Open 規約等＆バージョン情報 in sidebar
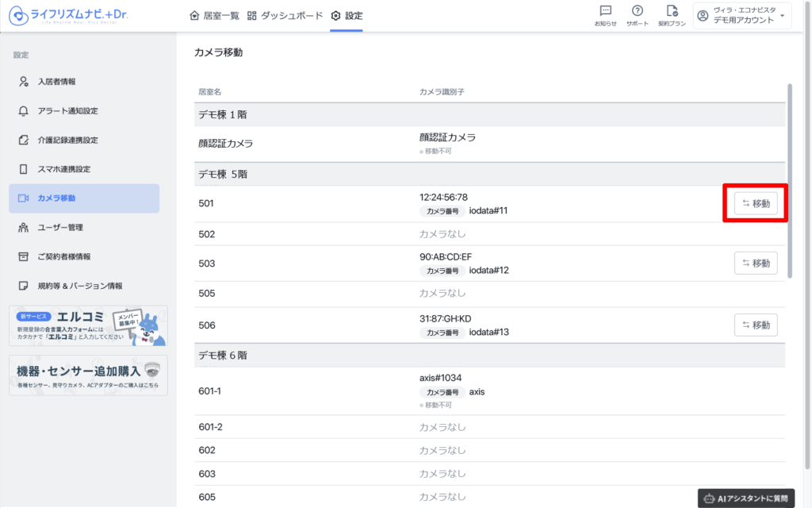 point(79,286)
